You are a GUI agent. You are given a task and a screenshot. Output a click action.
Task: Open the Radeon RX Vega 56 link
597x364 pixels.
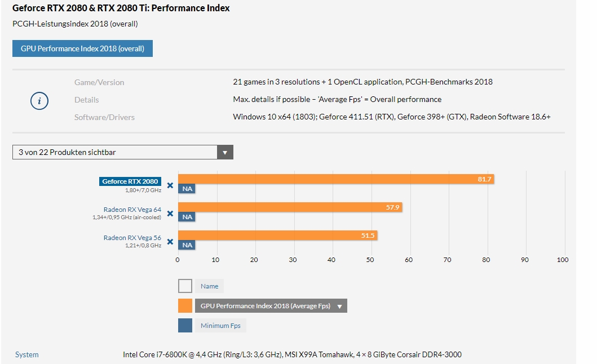pyautogui.click(x=132, y=238)
